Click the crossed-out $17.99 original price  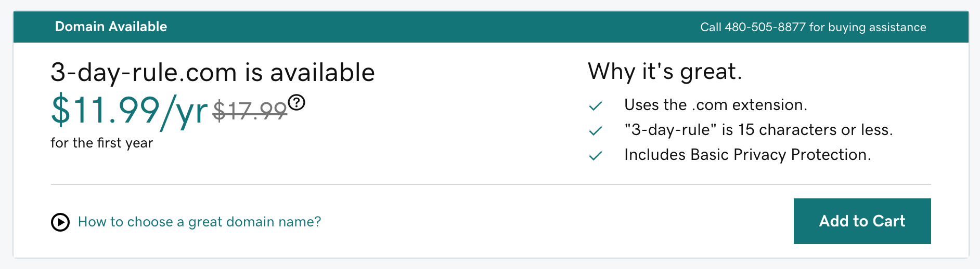pos(250,110)
